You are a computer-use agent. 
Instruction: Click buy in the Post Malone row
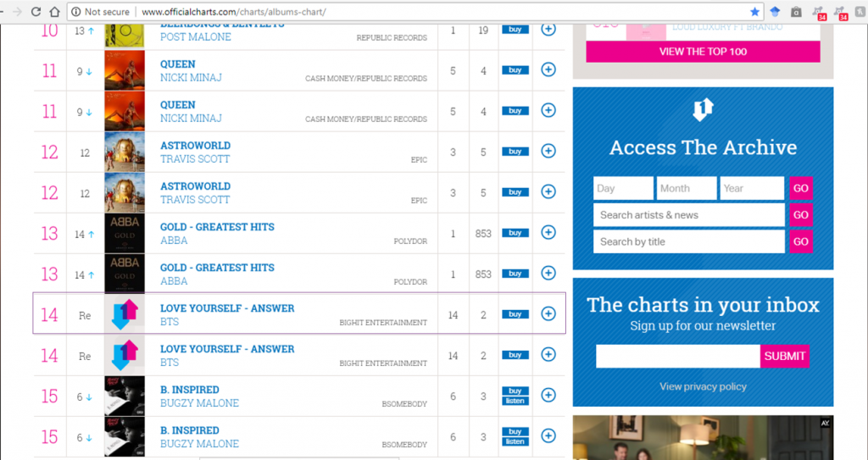coord(515,30)
